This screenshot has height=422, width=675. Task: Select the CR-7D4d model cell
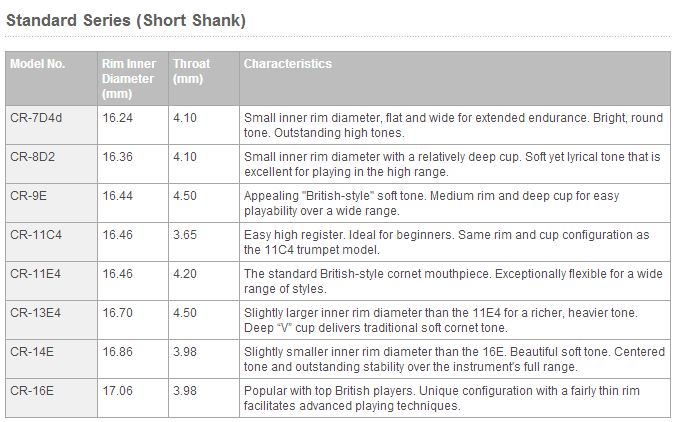36,118
